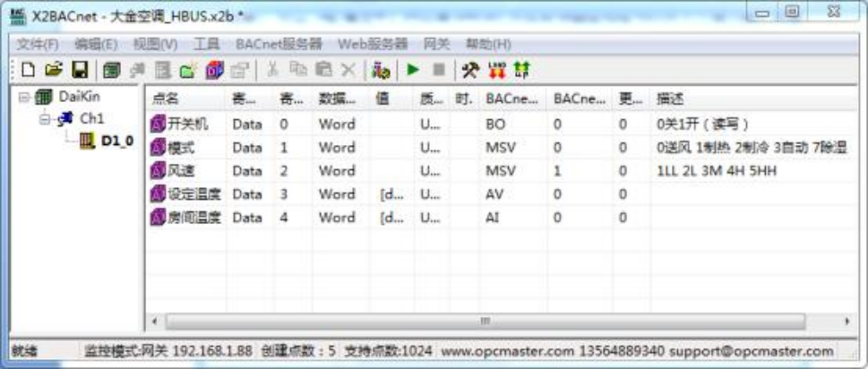Click www.opcmaster.com in status bar
The width and height of the screenshot is (868, 369).
[508, 351]
